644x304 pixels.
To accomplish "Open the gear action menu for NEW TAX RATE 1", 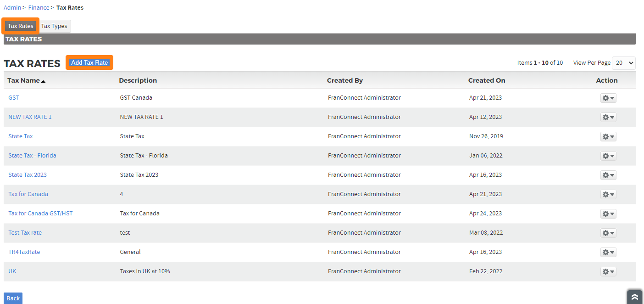I will 608,117.
